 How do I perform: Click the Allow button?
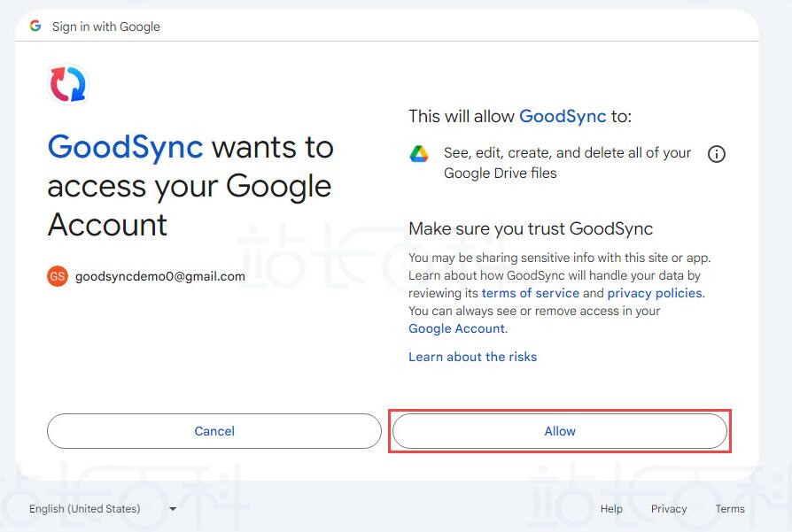pyautogui.click(x=560, y=431)
